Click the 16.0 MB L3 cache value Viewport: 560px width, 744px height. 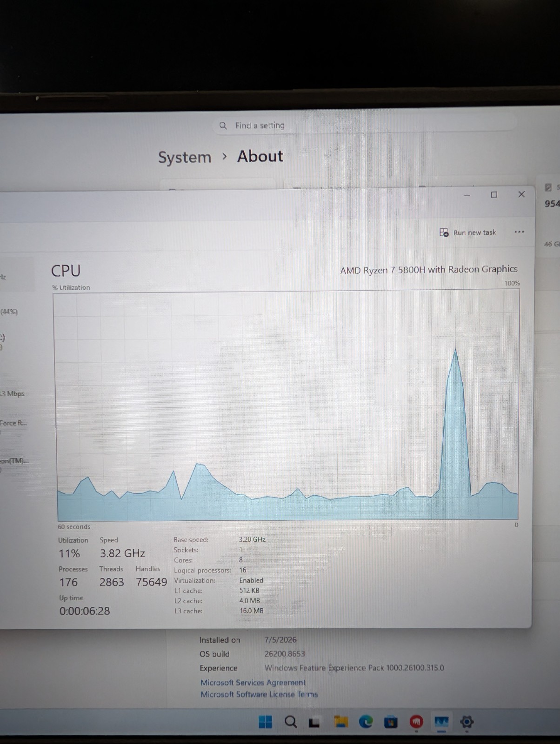click(x=252, y=611)
